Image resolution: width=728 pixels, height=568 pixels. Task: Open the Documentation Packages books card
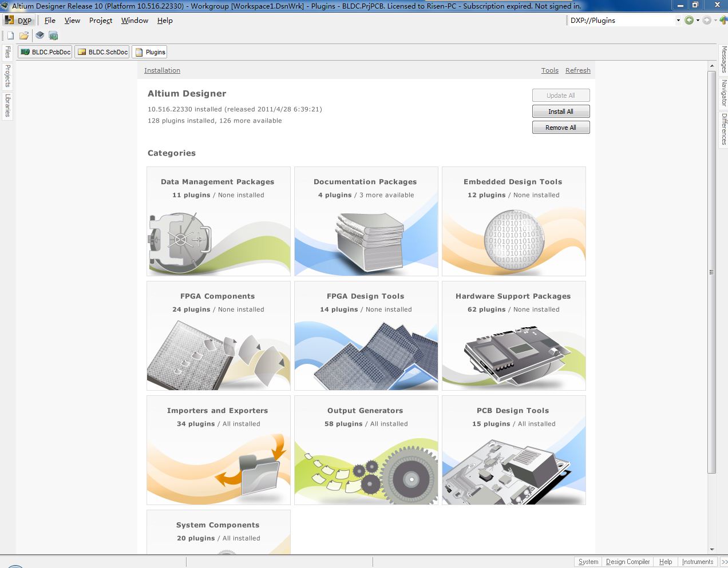pyautogui.click(x=366, y=221)
